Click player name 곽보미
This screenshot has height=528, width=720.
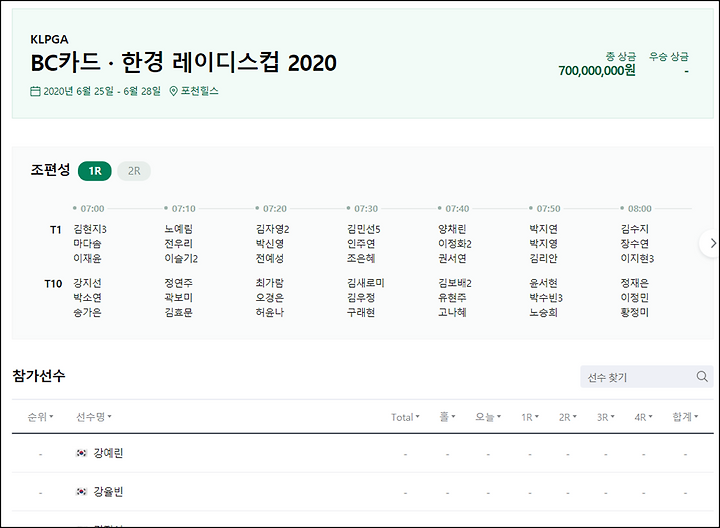click(179, 298)
